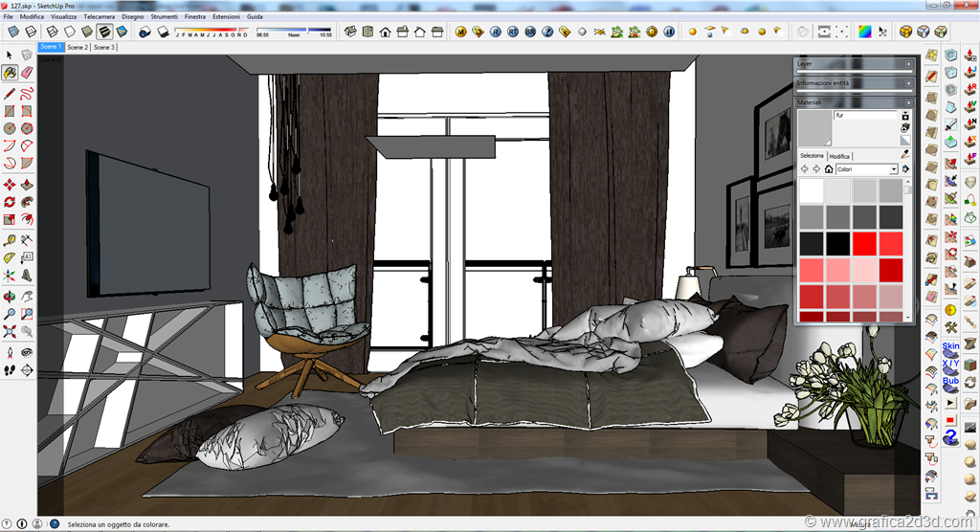This screenshot has width=980, height=532.
Task: Click the home icon in Materiali browser
Action: 828,169
